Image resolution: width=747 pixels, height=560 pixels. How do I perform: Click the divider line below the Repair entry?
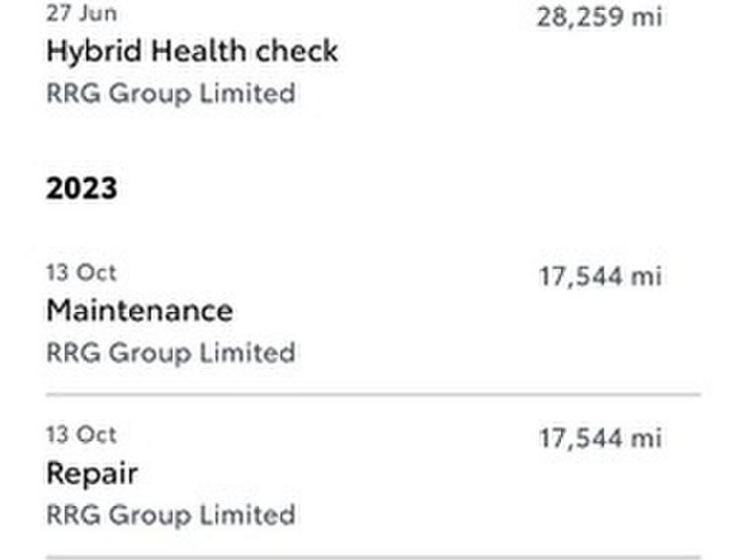coord(373,556)
